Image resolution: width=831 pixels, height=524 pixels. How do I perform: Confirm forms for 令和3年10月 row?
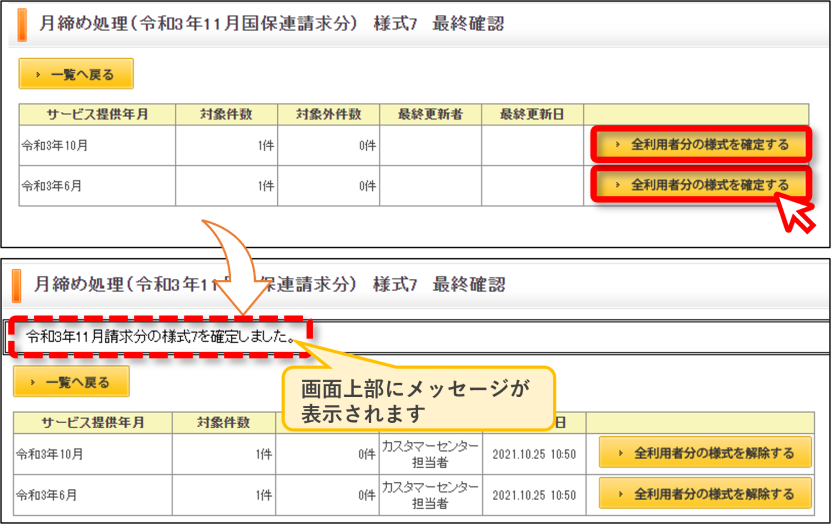pos(701,144)
